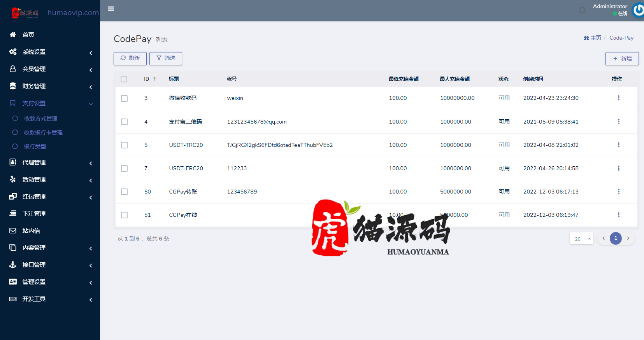The width and height of the screenshot is (644, 340).
Task: Check the box for row ID 4
Action: pos(124,122)
